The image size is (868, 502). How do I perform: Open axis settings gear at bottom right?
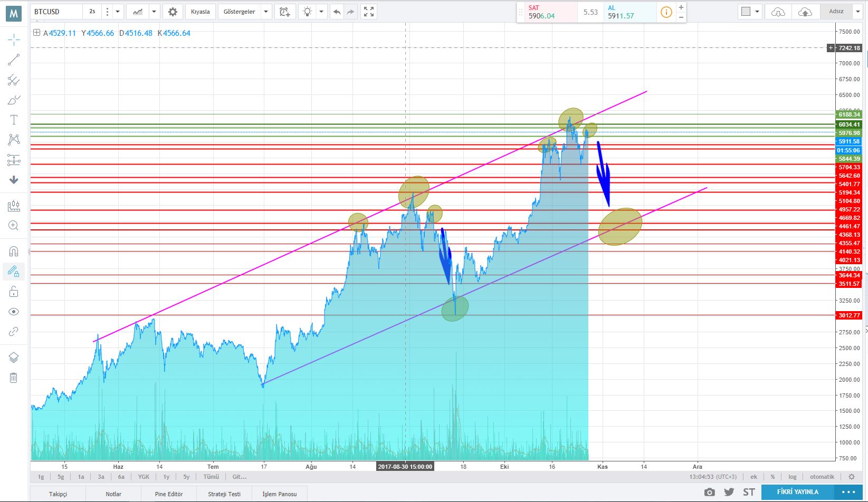pos(851,477)
